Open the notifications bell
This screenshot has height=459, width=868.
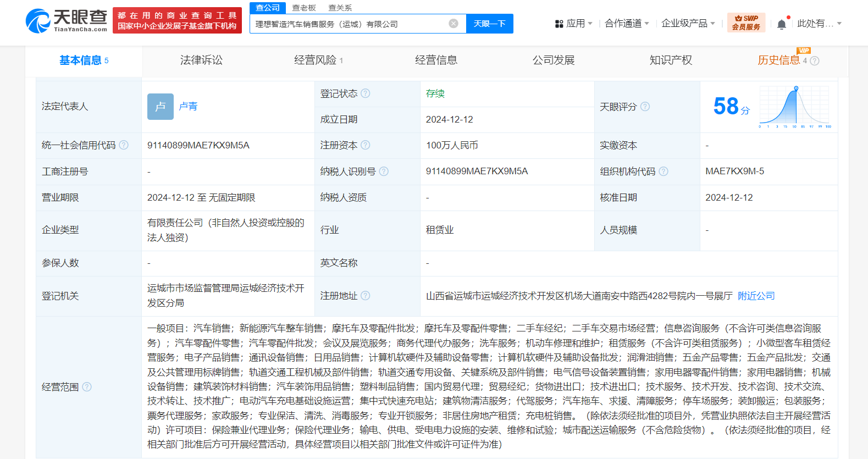coord(781,24)
